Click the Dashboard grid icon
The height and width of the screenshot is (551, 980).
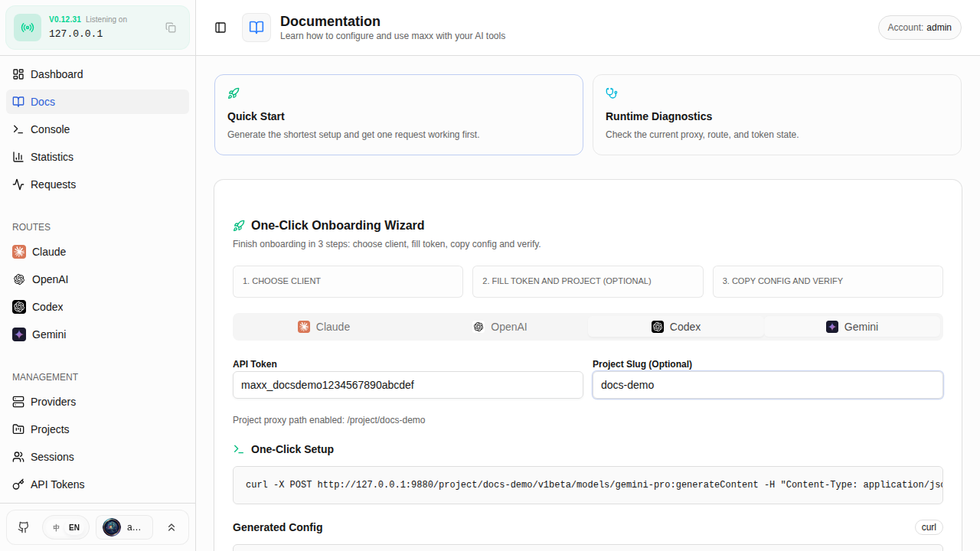click(x=18, y=74)
